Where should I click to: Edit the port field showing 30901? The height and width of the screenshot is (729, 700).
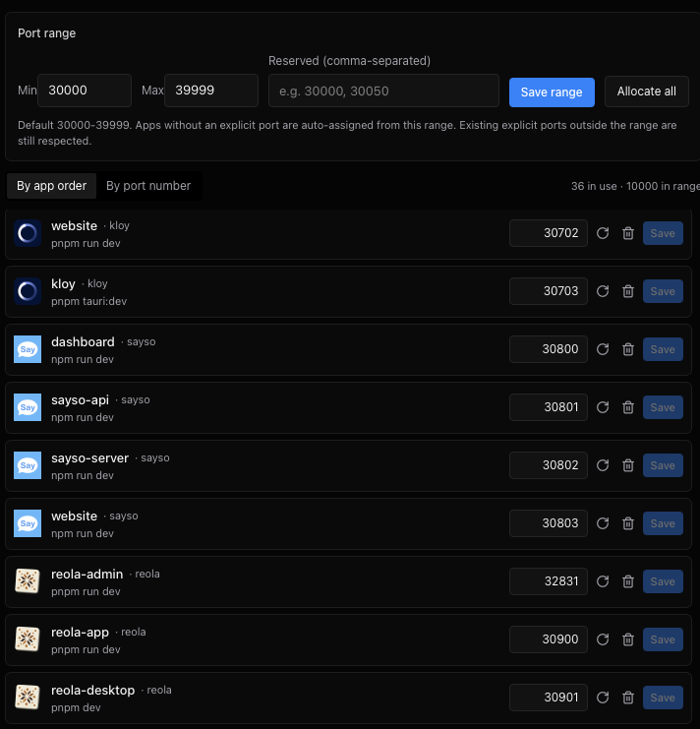[x=549, y=698]
